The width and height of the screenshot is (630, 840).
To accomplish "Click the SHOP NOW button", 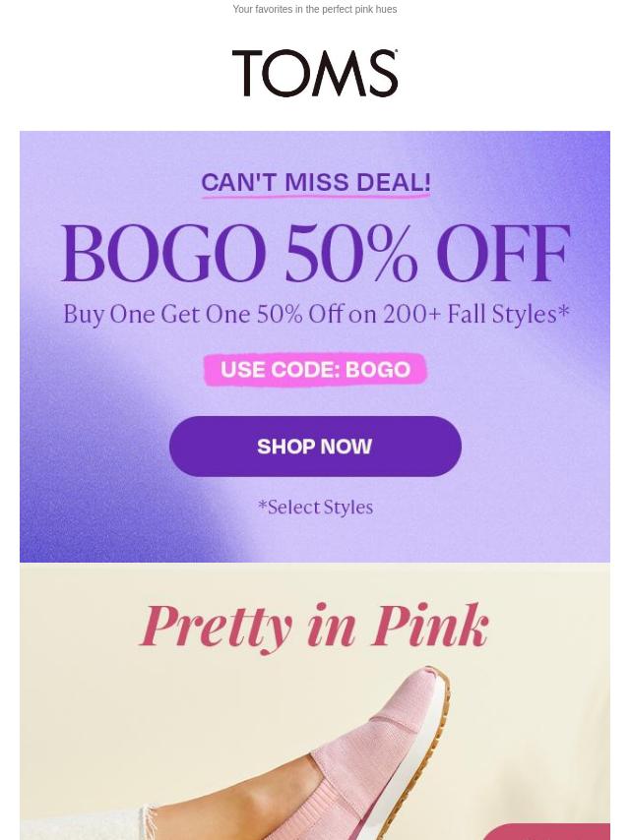I will [x=315, y=447].
